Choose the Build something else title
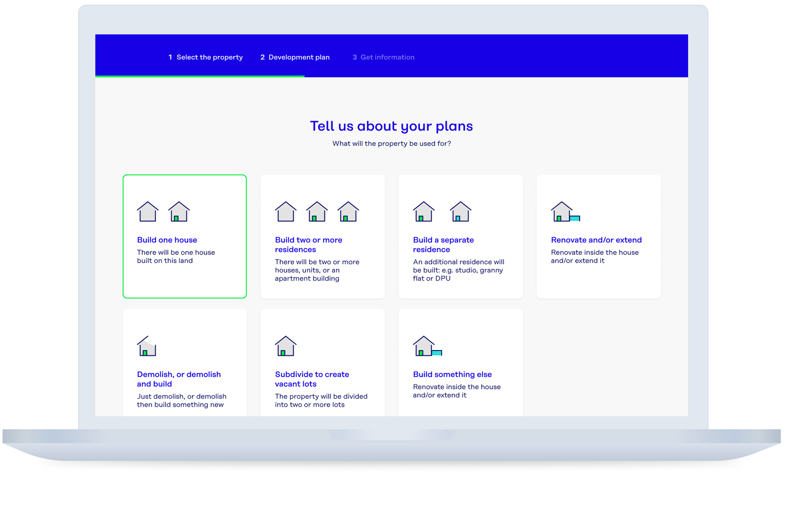The image size is (812, 518). point(452,375)
